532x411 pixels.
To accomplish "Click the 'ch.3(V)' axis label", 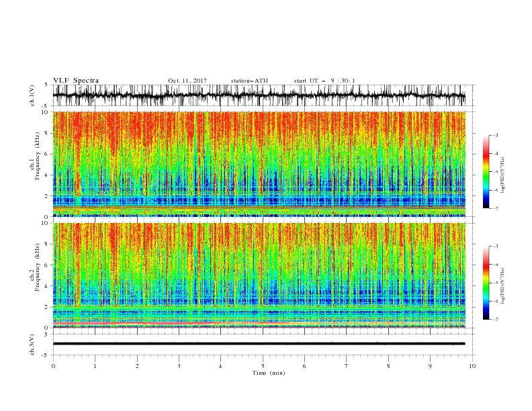I will pos(32,345).
